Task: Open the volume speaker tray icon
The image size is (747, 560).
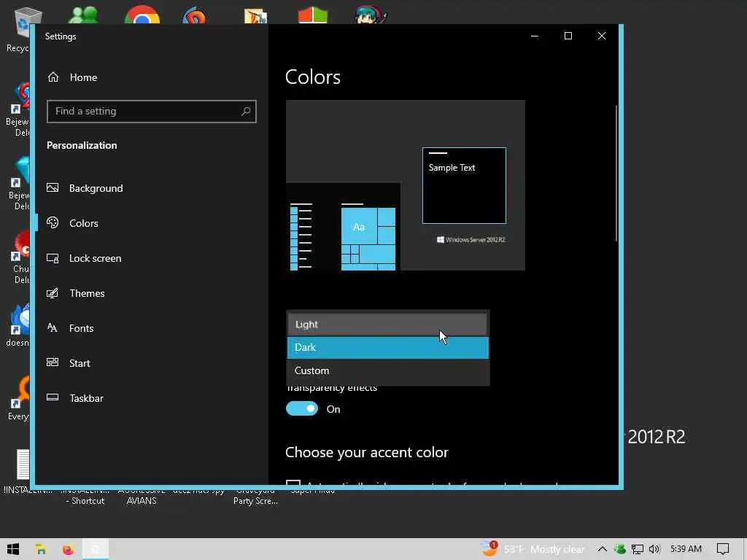Action: (x=654, y=549)
